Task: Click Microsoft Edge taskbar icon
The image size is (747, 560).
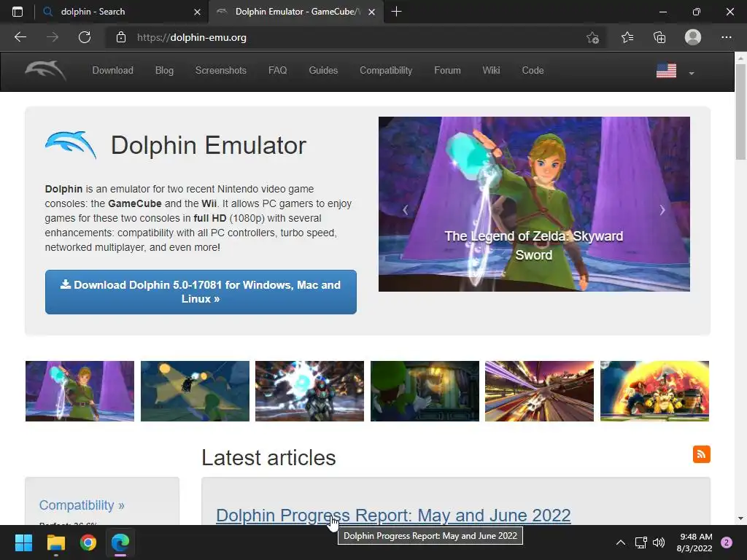Action: [x=120, y=542]
